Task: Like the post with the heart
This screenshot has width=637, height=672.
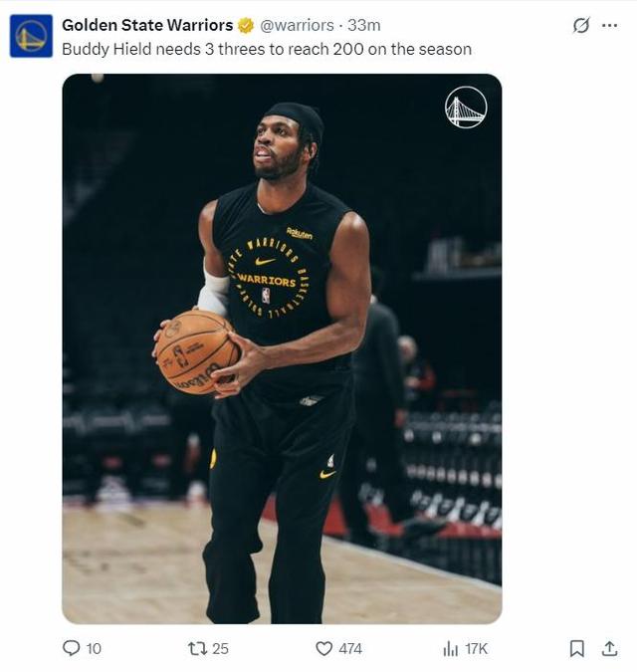Action: (x=323, y=648)
